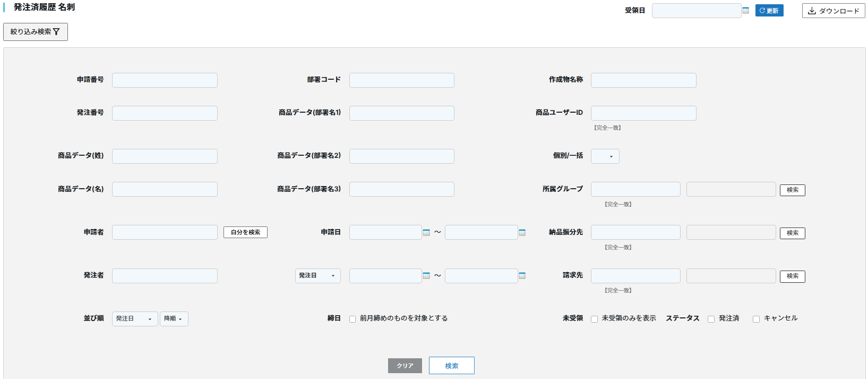Open the 個別/一括 dropdown

[x=605, y=156]
